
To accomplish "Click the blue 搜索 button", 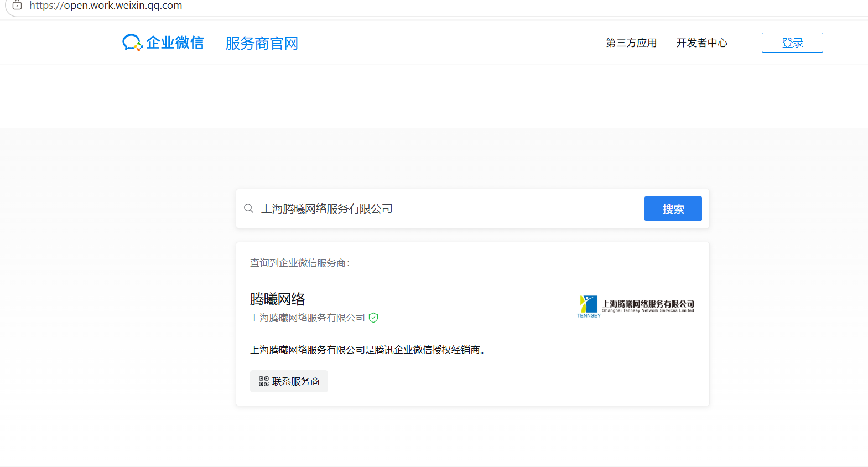I will 673,209.
